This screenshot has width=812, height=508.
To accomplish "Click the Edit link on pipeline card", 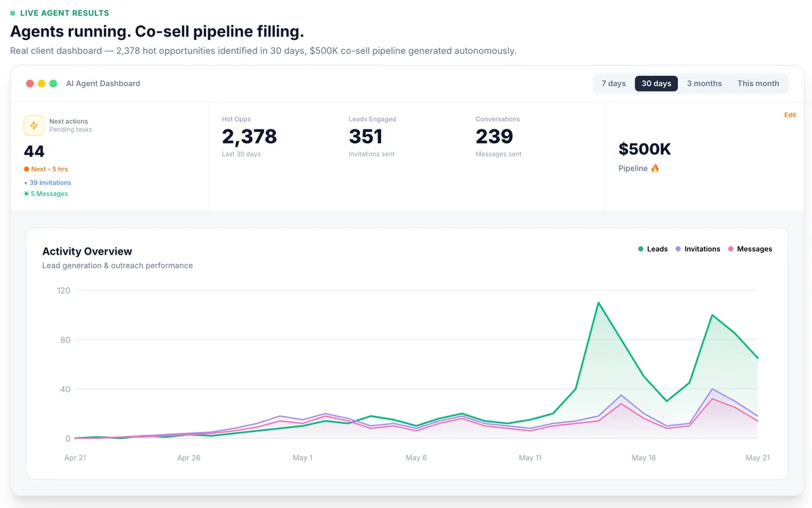I will pyautogui.click(x=790, y=115).
